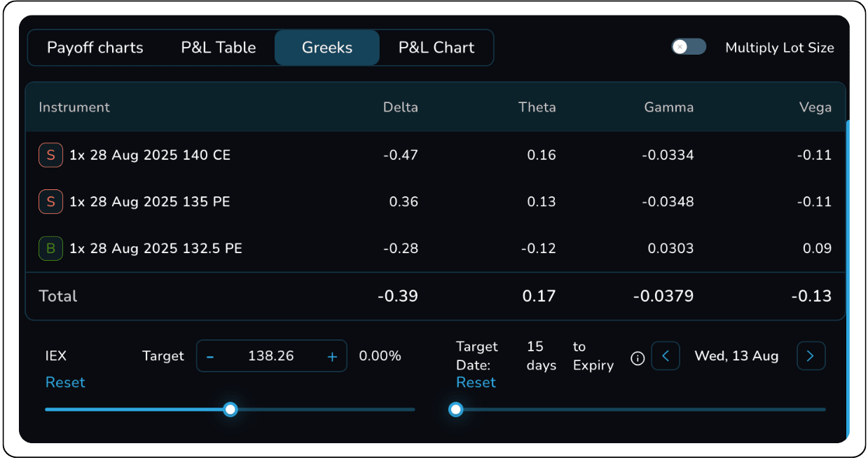Switch to the P&L Table tab
868x460 pixels.
point(219,48)
